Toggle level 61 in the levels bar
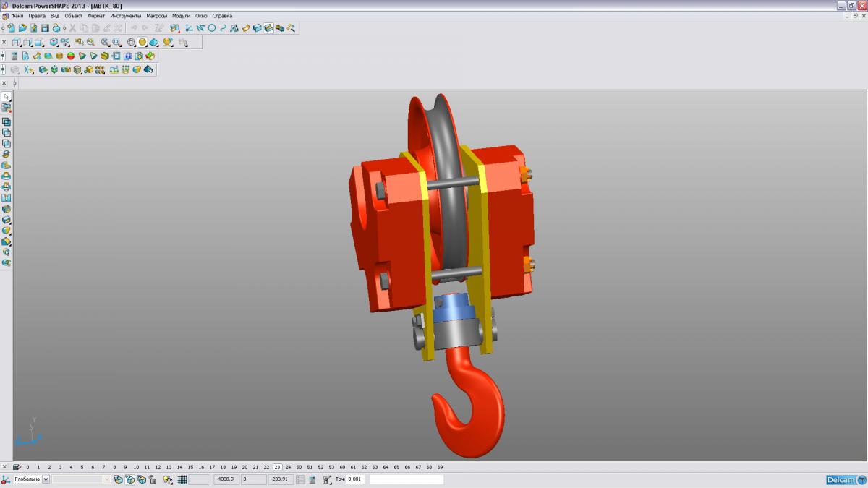 (353, 467)
